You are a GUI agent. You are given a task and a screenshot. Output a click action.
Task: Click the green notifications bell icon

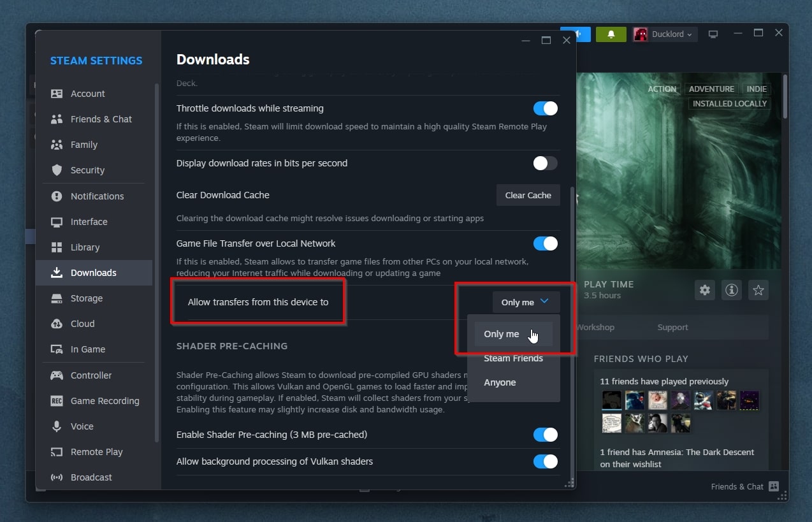click(x=611, y=34)
